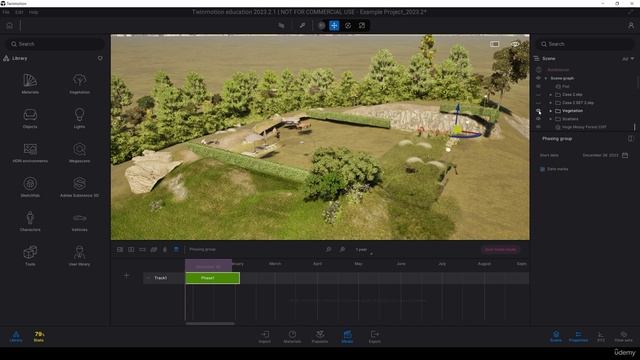Click the Scene panel scrollbar
The height and width of the screenshot is (360, 640).
(635, 127)
